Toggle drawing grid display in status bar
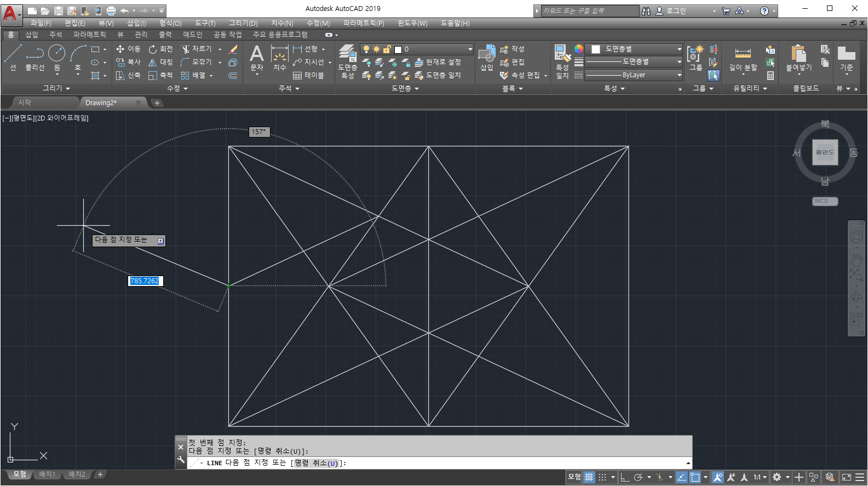Viewport: 868px width, 486px height. 589,477
